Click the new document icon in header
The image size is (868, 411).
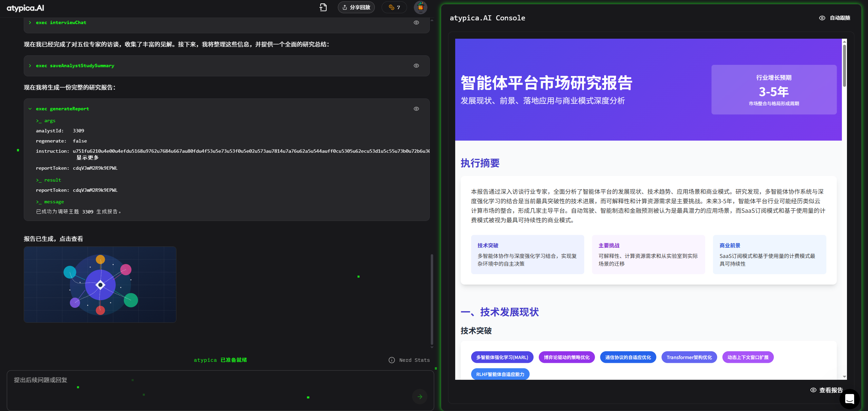point(323,7)
